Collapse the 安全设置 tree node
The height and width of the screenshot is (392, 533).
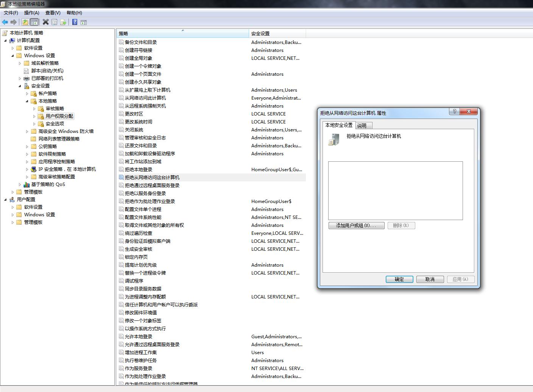[x=20, y=86]
